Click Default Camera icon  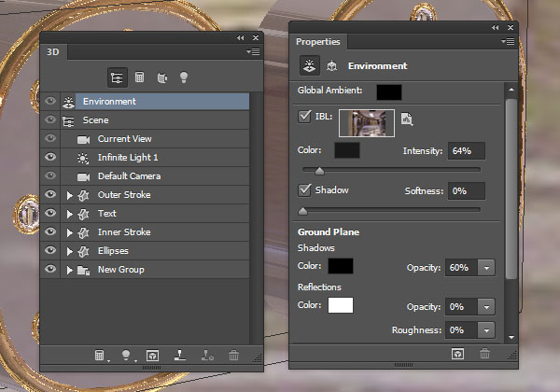click(83, 176)
